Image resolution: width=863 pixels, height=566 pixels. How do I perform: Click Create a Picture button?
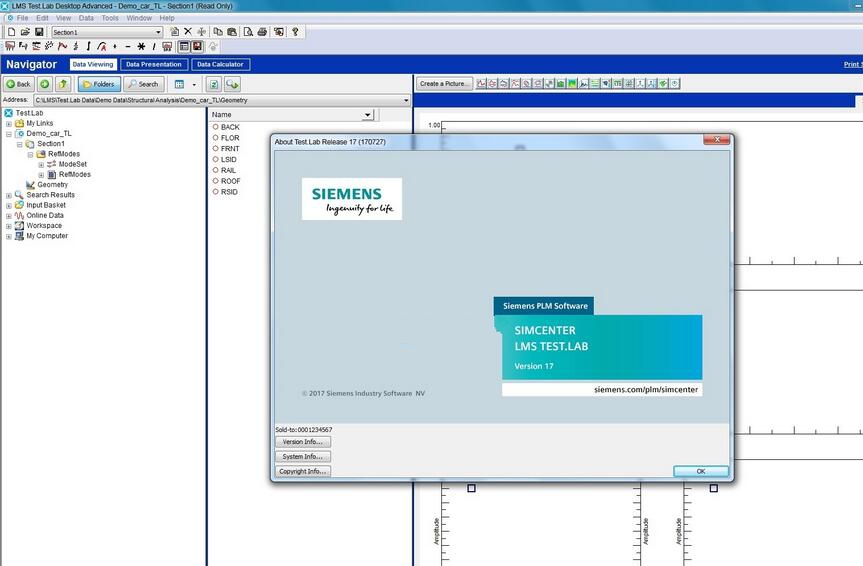[444, 84]
